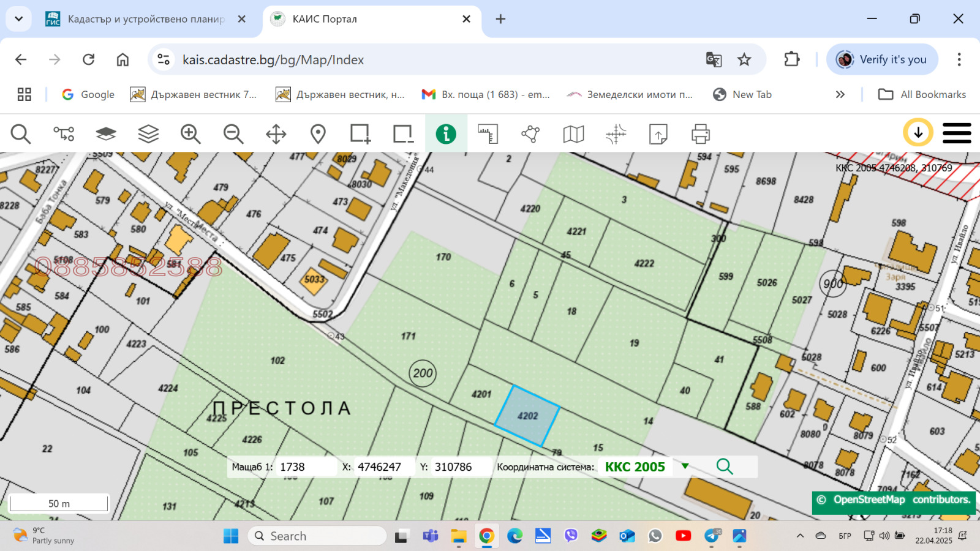
Task: Click the X coordinate input field
Action: coord(380,467)
